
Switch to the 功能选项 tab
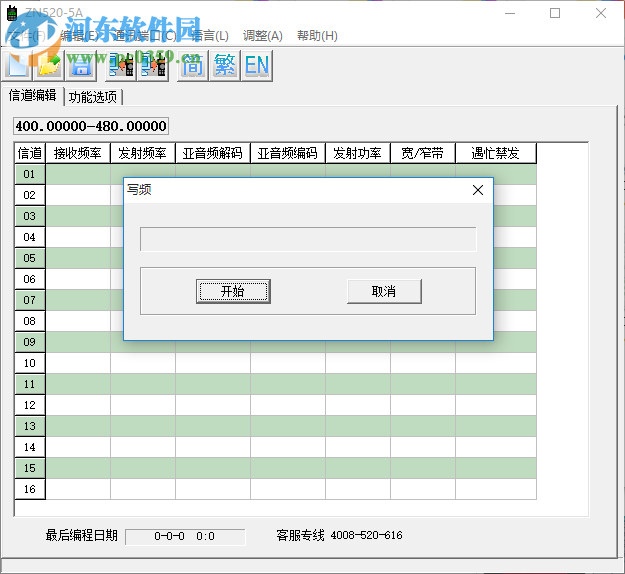(x=93, y=97)
